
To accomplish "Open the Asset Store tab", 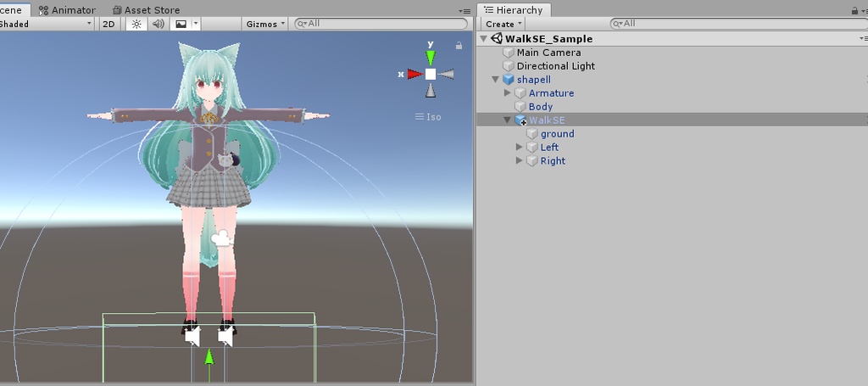I will point(146,10).
